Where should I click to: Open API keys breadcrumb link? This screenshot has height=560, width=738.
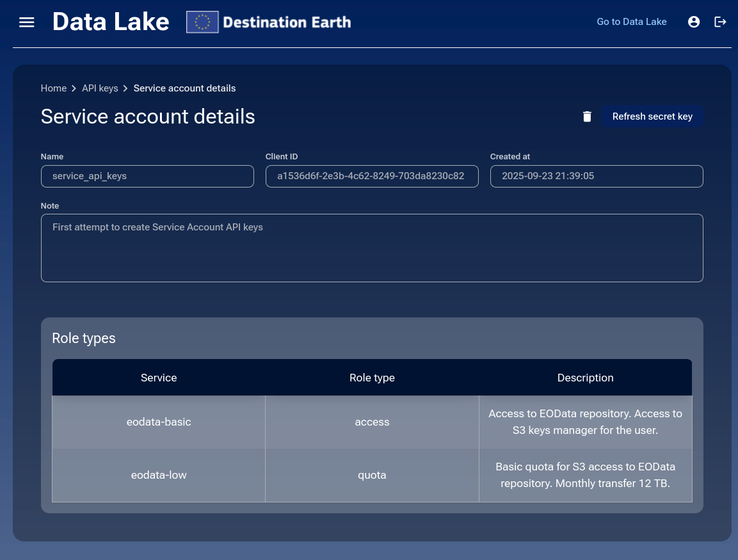coord(100,88)
